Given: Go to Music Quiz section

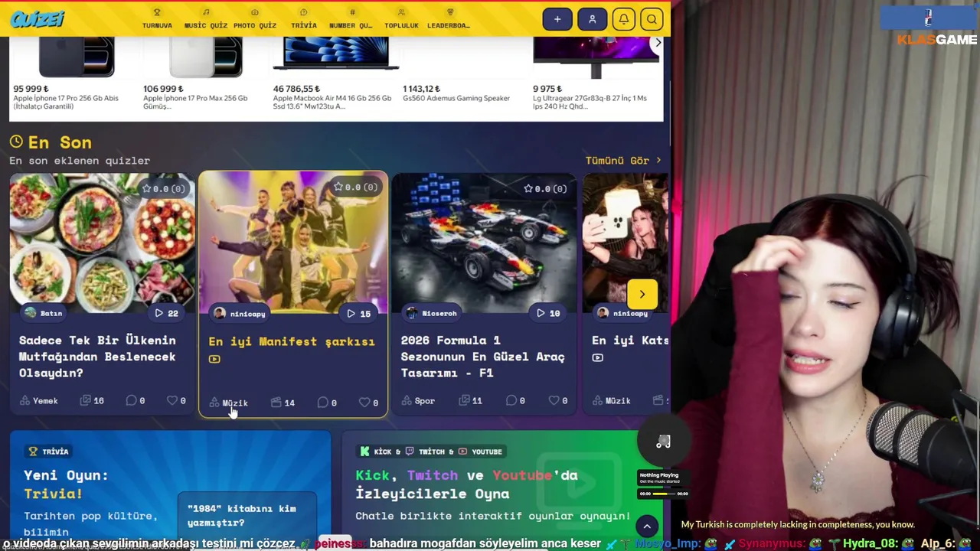Looking at the screenshot, I should click(206, 19).
